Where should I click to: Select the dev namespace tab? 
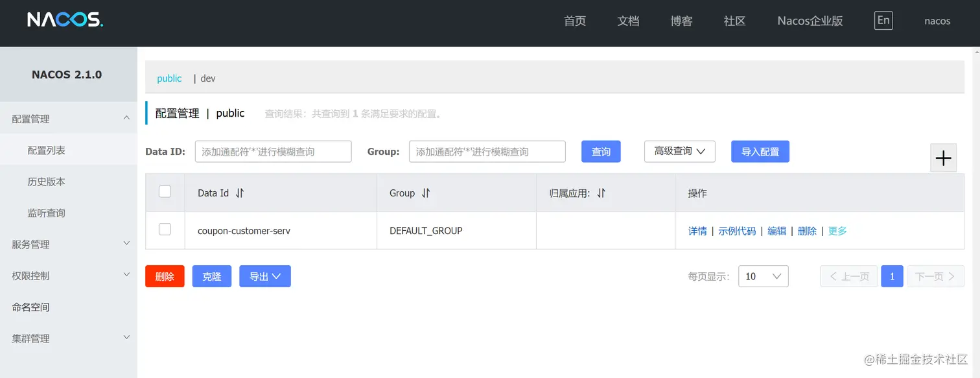click(x=208, y=78)
